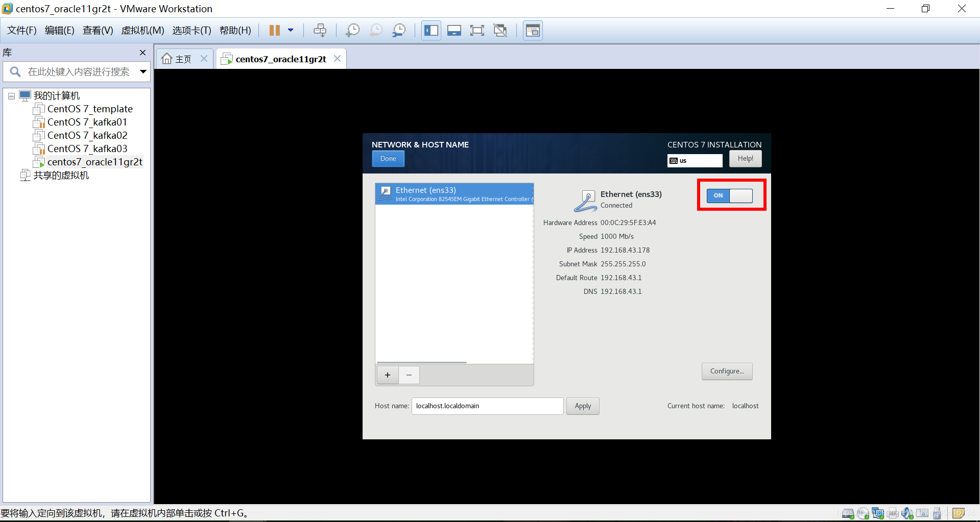The height and width of the screenshot is (522, 980).
Task: Toggle the library sidebar view
Action: tap(431, 31)
